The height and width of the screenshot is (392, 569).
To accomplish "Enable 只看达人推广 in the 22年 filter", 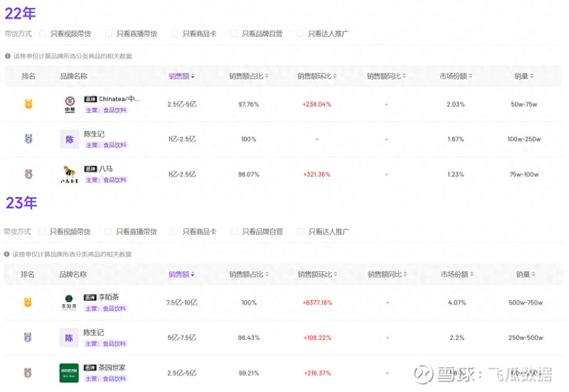I will coord(299,33).
